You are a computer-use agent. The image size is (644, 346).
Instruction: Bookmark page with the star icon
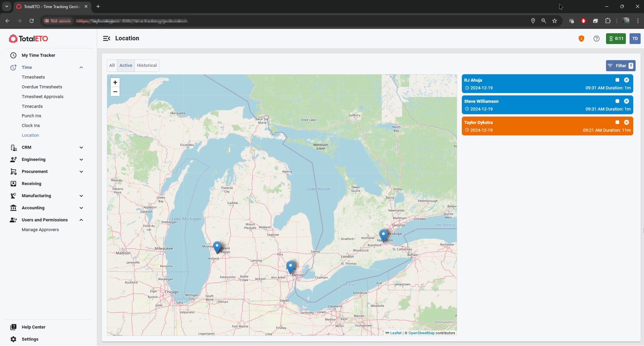(555, 21)
